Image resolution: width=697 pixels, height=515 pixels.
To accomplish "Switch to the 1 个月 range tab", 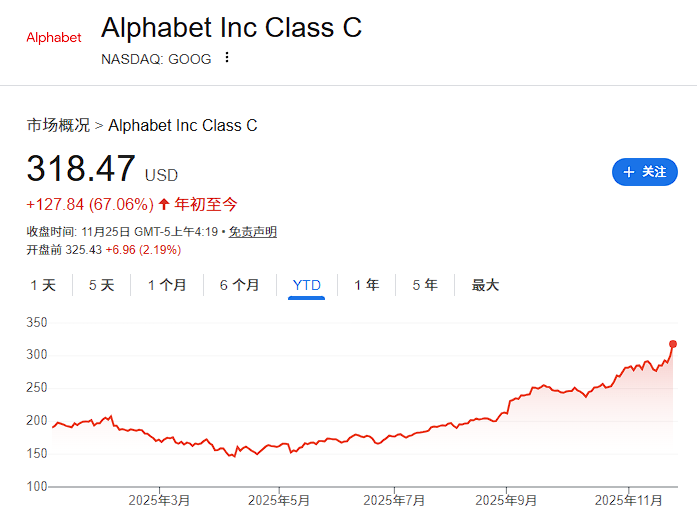I will [167, 285].
